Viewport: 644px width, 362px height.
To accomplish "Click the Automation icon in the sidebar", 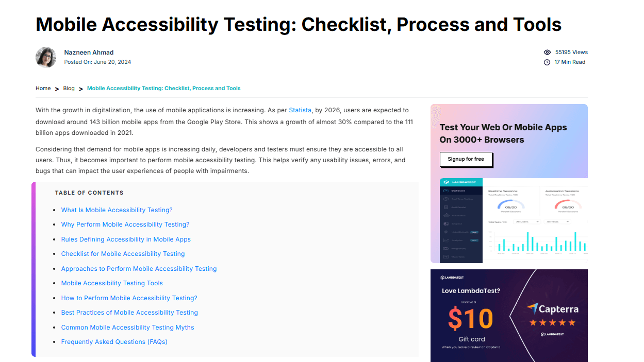I will pyautogui.click(x=446, y=215).
